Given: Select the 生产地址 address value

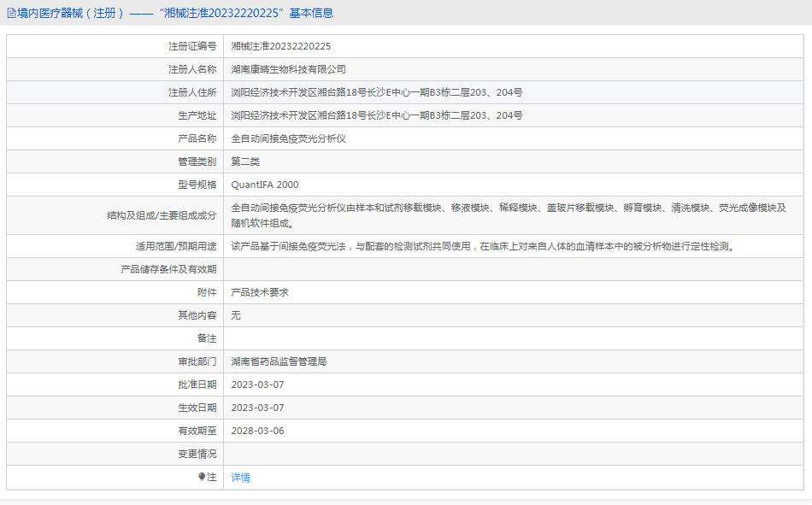Looking at the screenshot, I should [x=376, y=115].
